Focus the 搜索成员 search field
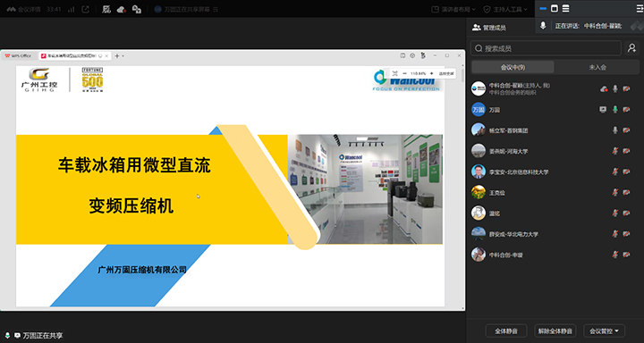Image resolution: width=644 pixels, height=343 pixels. click(x=546, y=48)
